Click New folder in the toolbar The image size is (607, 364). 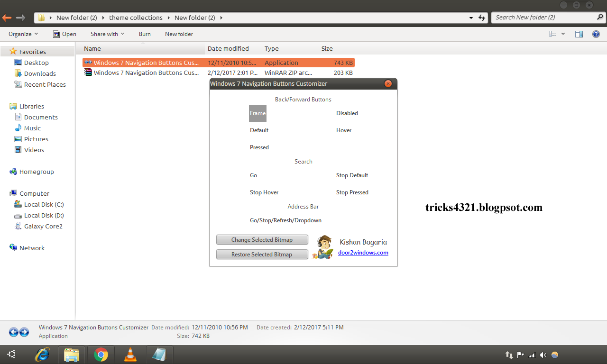[179, 34]
